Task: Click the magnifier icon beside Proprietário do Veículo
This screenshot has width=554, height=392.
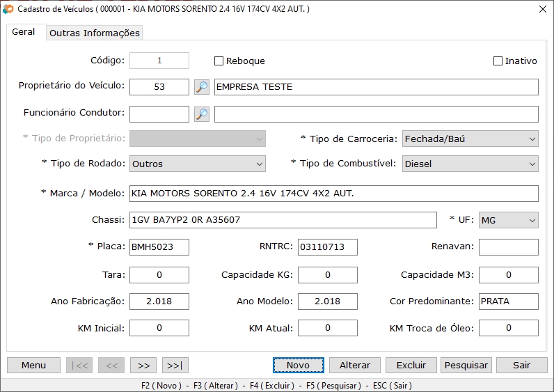Action: point(201,87)
